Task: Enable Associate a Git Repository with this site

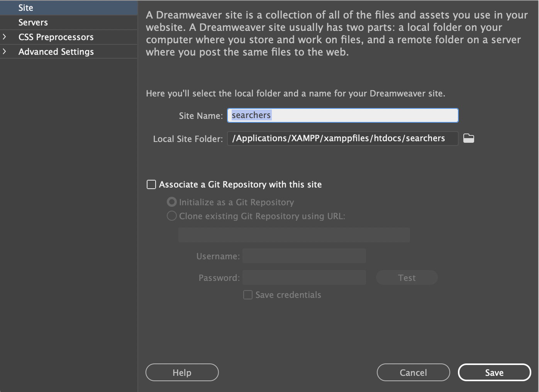Action: tap(151, 184)
